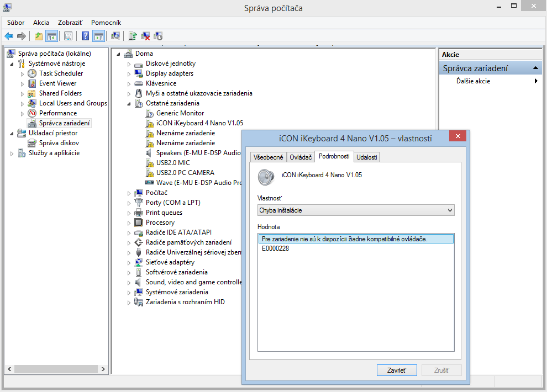Click the speaker icon in properties dialog
This screenshot has height=392, width=547.
click(x=266, y=177)
